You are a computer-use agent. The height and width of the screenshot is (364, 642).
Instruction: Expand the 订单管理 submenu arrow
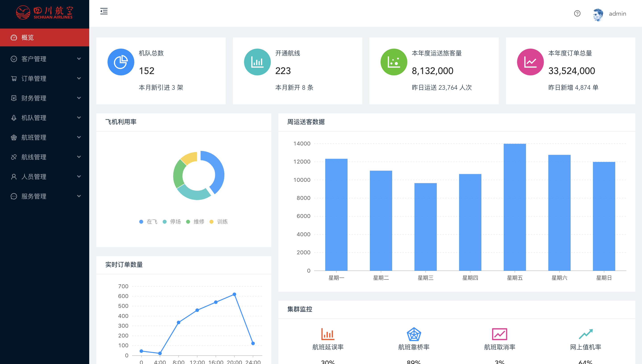pos(79,79)
